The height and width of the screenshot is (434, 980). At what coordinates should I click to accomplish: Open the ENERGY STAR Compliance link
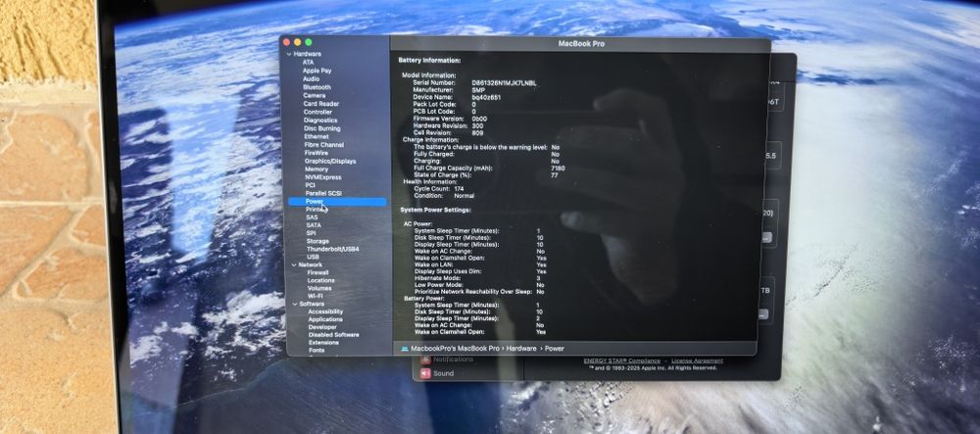622,361
